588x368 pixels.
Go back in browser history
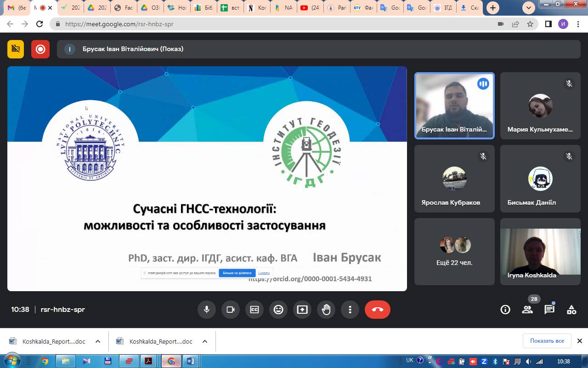tap(10, 24)
